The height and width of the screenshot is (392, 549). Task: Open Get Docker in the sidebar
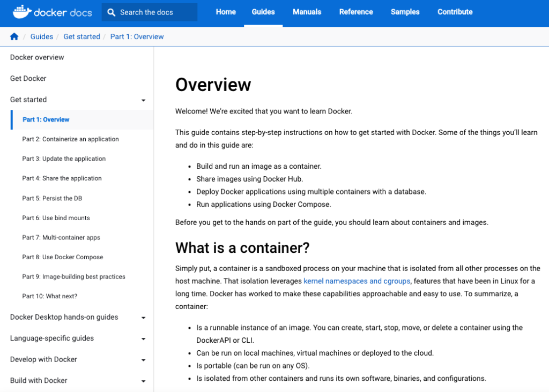tap(28, 78)
